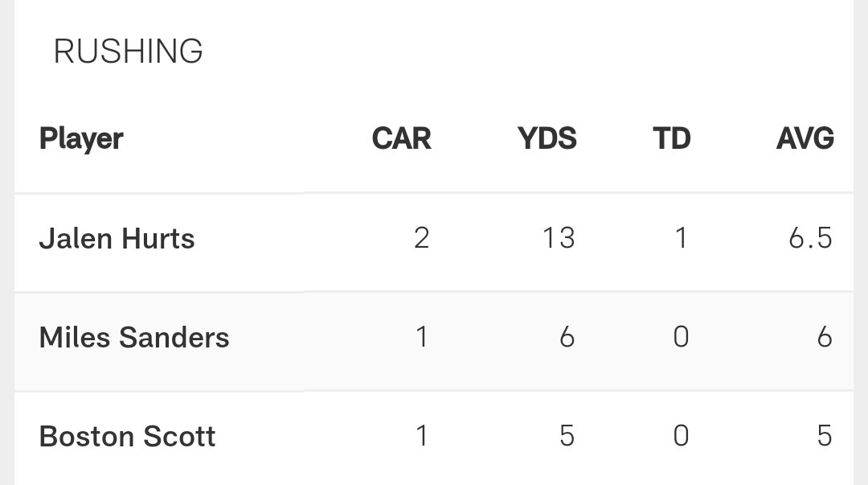868x485 pixels.
Task: Click Boston Scott yards value 5
Action: pyautogui.click(x=567, y=436)
